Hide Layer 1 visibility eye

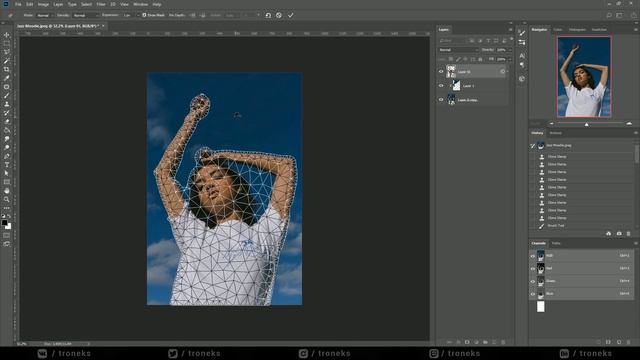click(x=441, y=86)
